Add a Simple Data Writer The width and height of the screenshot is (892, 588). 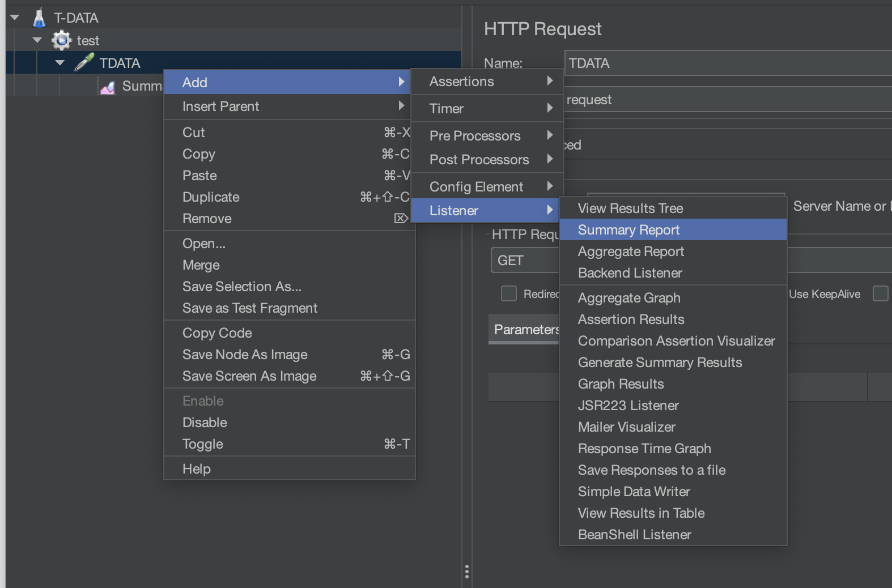[x=673, y=492]
